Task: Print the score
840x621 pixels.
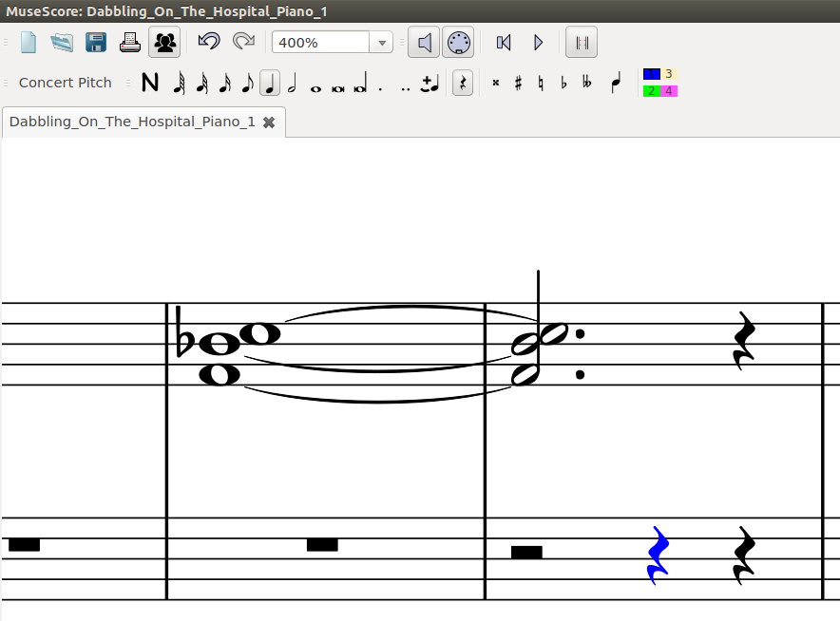Action: click(x=130, y=42)
